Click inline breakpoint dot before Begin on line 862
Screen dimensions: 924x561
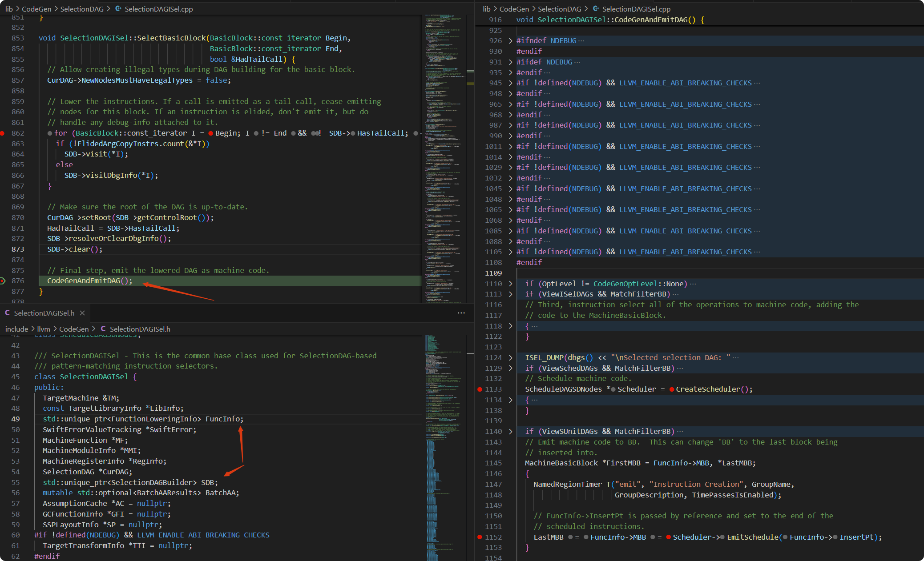tap(210, 133)
